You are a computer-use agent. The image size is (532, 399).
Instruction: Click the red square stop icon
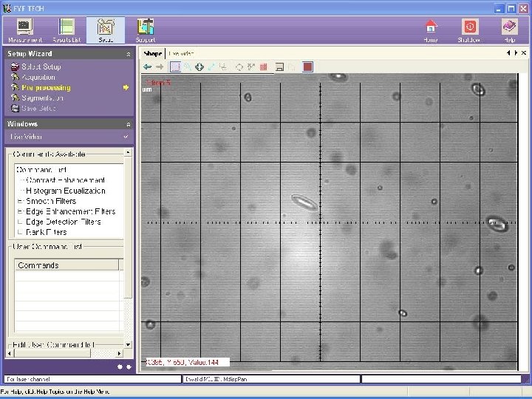point(307,66)
